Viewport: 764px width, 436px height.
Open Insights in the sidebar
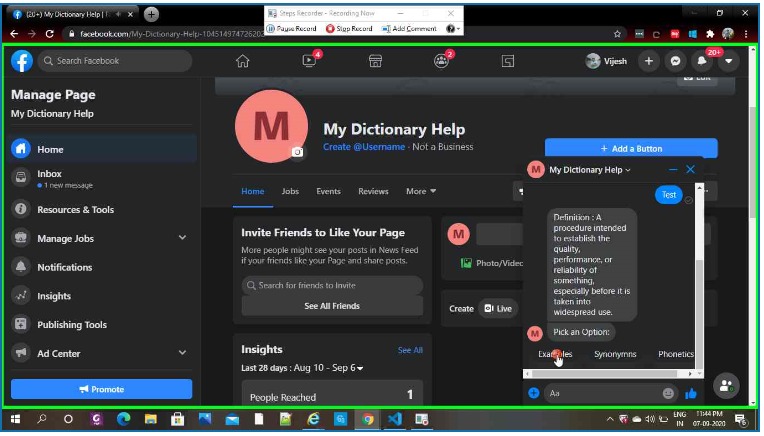[x=102, y=296]
